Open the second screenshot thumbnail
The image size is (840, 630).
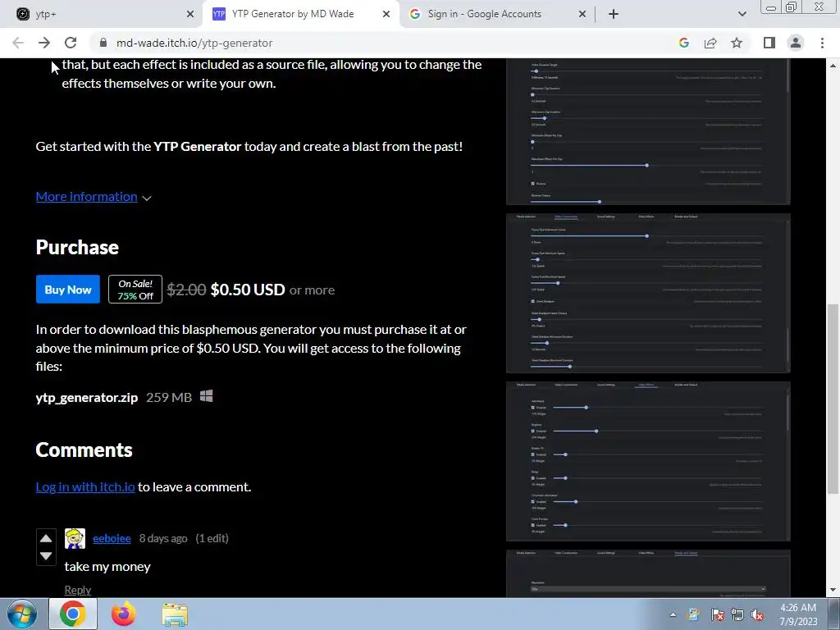(648, 293)
